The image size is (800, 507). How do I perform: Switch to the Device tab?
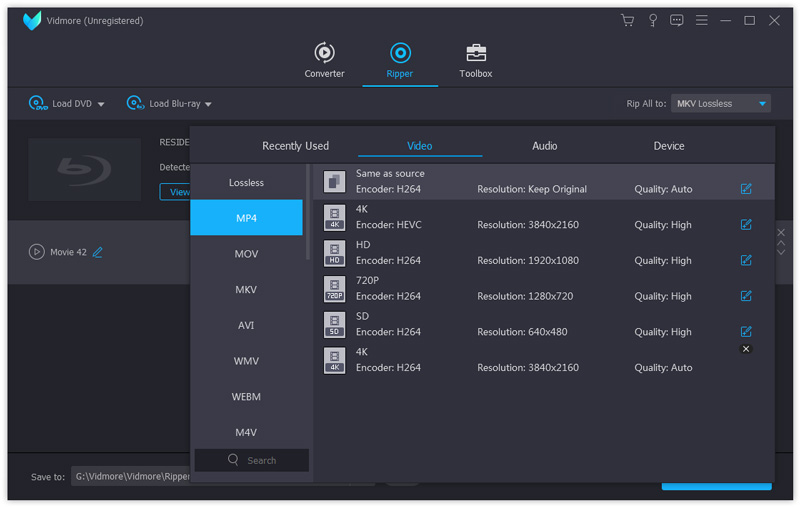pos(669,146)
